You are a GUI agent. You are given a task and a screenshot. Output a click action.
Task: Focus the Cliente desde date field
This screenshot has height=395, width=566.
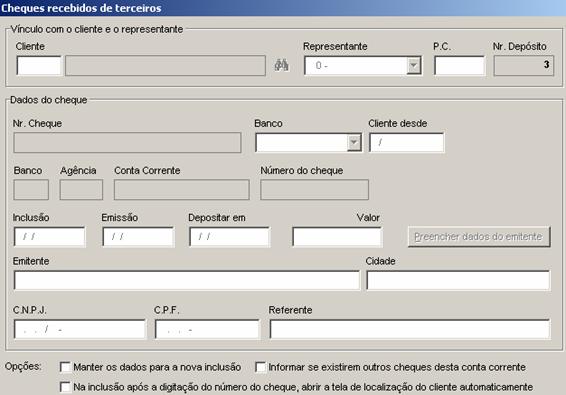(407, 142)
